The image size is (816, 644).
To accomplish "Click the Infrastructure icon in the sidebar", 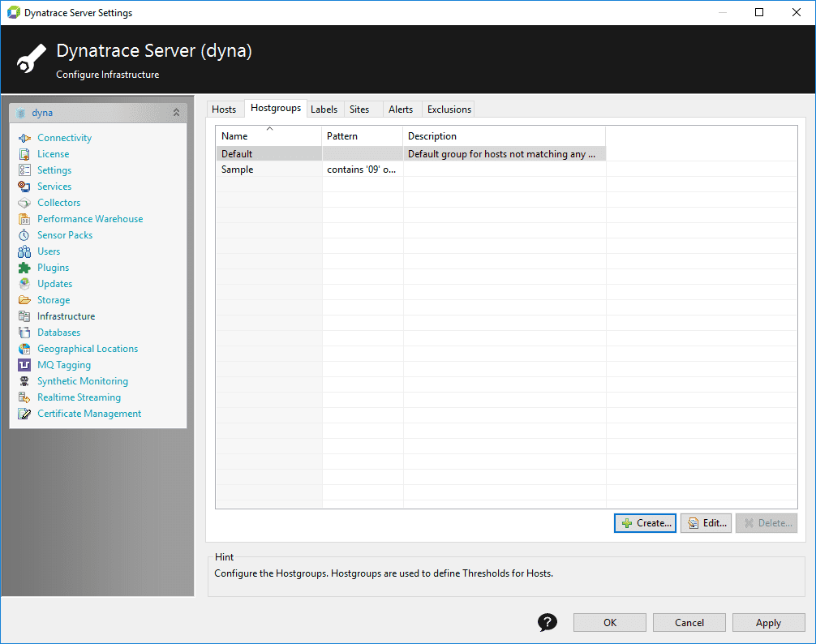I will 24,316.
